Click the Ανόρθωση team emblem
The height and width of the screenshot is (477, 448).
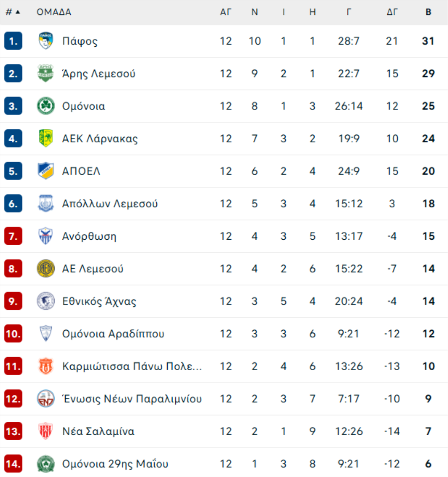click(46, 236)
